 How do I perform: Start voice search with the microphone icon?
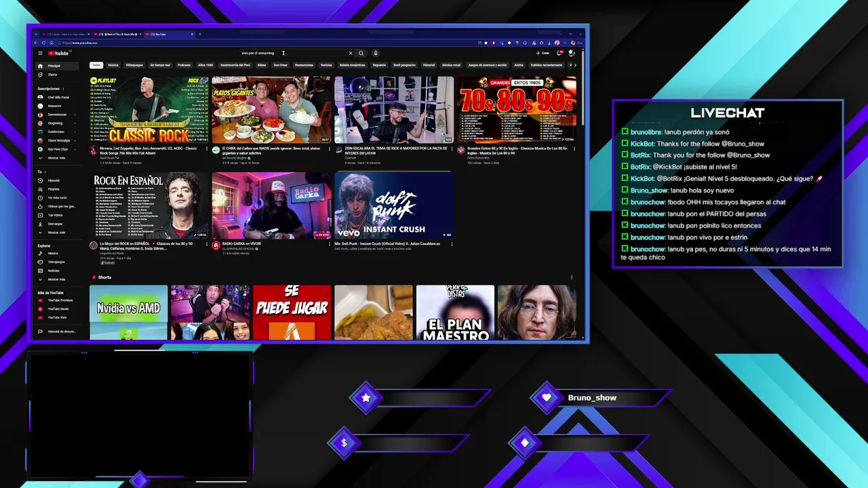(x=376, y=54)
